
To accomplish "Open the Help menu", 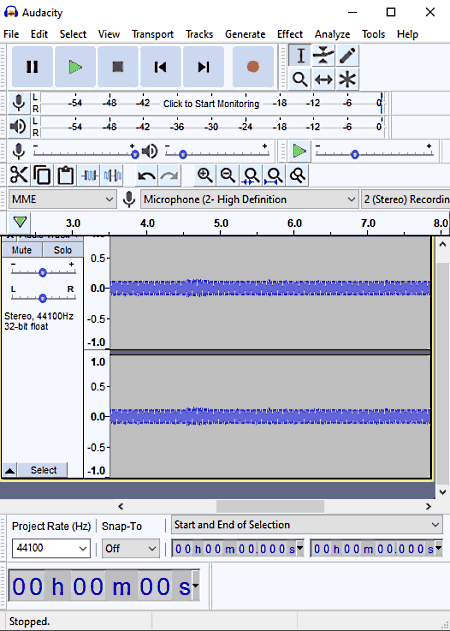I will [x=407, y=34].
